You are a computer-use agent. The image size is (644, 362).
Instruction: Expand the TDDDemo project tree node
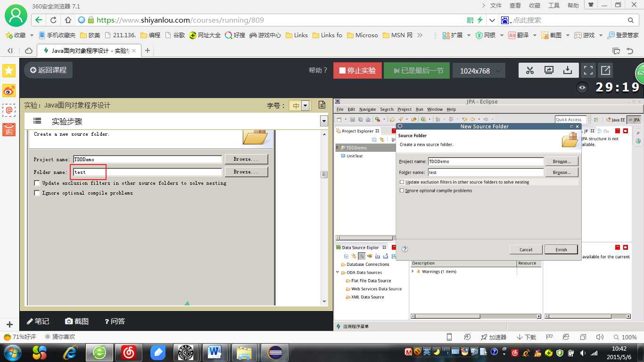[x=337, y=148]
